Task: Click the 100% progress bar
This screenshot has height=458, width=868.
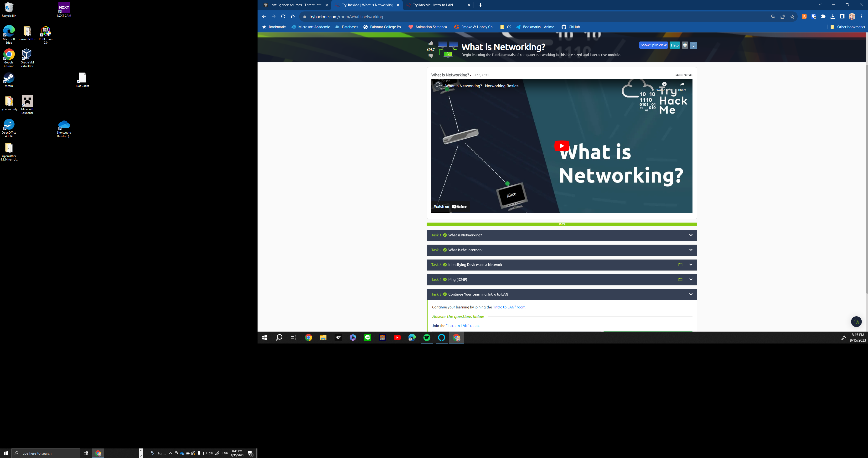Action: click(x=561, y=224)
